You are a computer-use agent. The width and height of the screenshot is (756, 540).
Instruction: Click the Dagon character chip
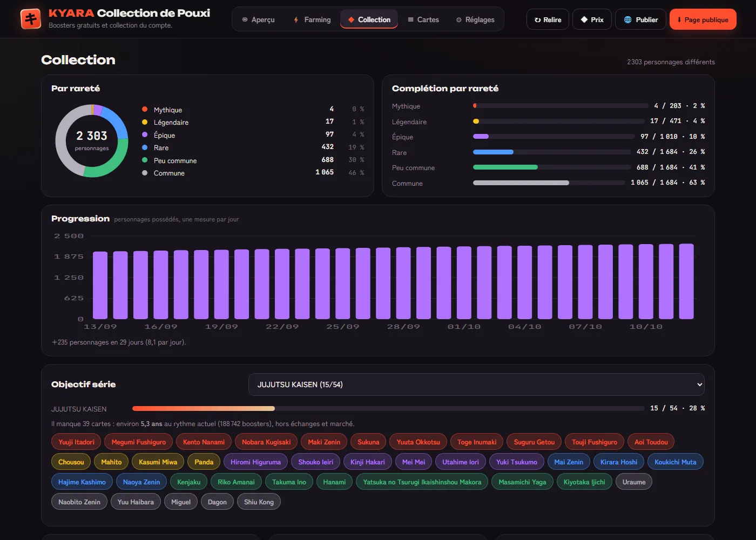pos(217,502)
